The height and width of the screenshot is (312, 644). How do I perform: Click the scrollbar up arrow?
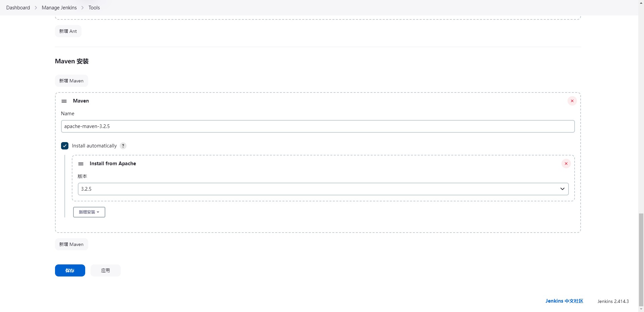[x=640, y=2]
